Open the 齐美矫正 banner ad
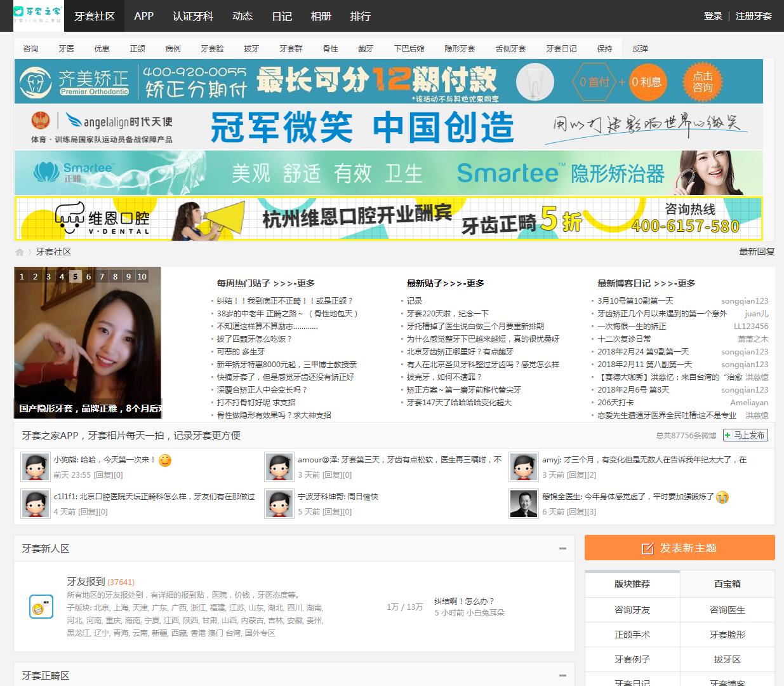784x686 pixels. pos(389,81)
